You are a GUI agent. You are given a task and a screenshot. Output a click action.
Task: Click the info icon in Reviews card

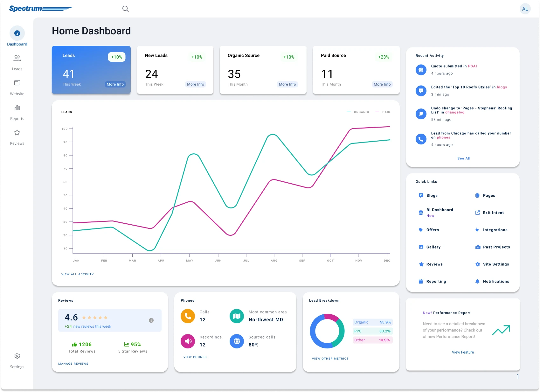[151, 320]
